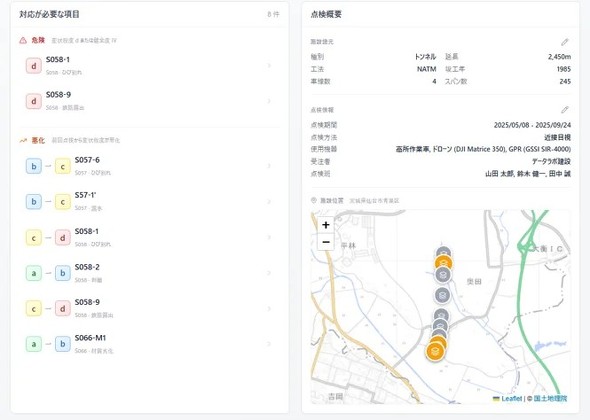Open the Leaflet attribution link
Viewport: 590px width, 420px height.
coord(511,398)
